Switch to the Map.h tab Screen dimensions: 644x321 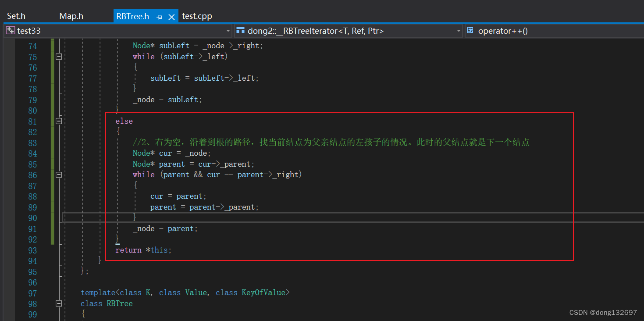71,16
